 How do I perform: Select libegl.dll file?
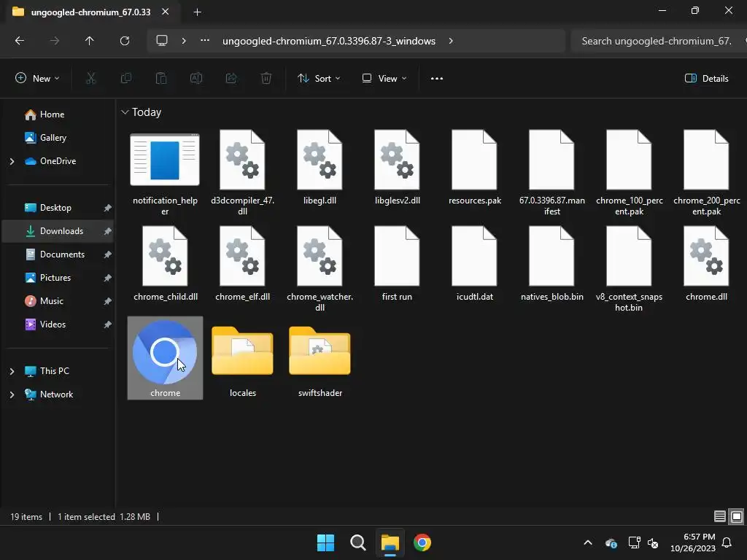pyautogui.click(x=320, y=168)
